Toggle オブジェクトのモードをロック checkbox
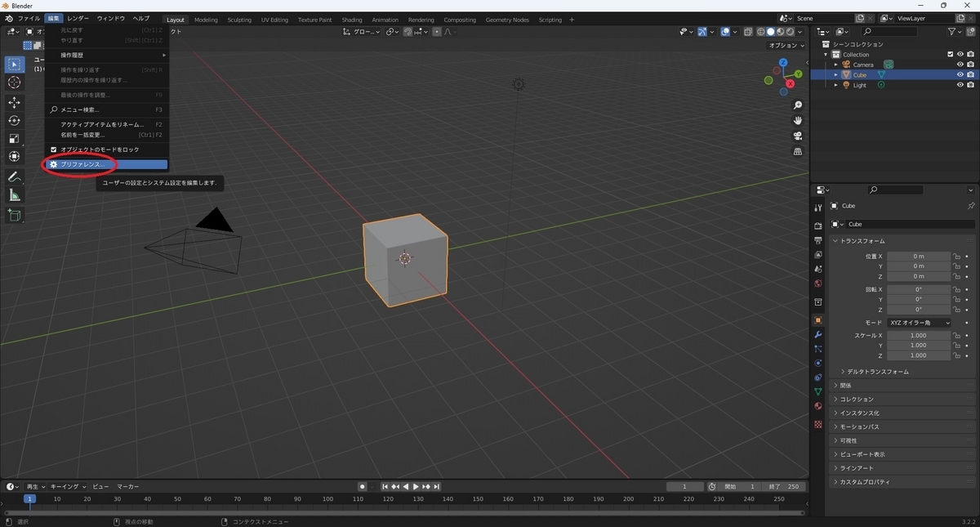The height and width of the screenshot is (527, 980). 54,150
